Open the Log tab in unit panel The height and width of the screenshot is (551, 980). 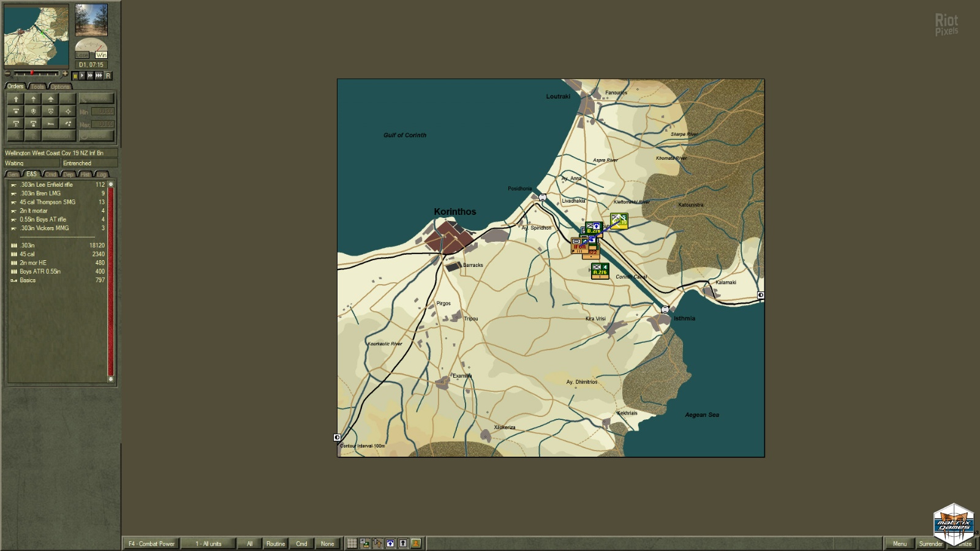102,174
